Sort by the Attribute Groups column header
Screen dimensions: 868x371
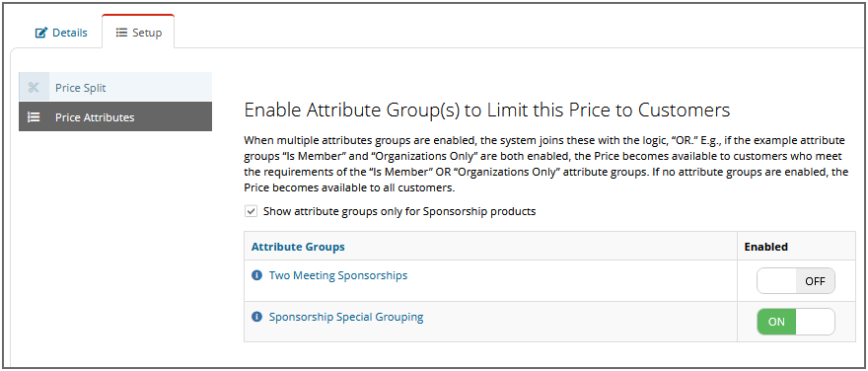pos(298,247)
